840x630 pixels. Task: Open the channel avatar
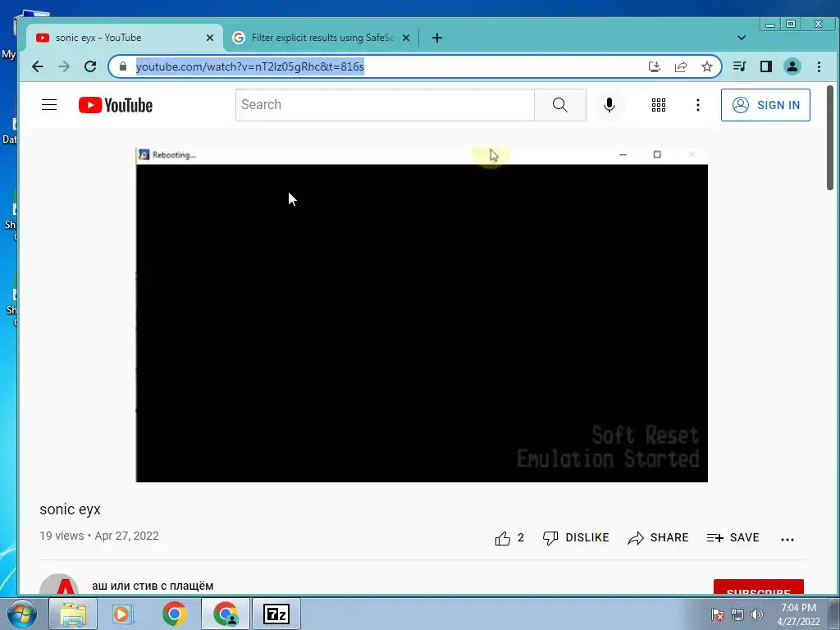59,584
